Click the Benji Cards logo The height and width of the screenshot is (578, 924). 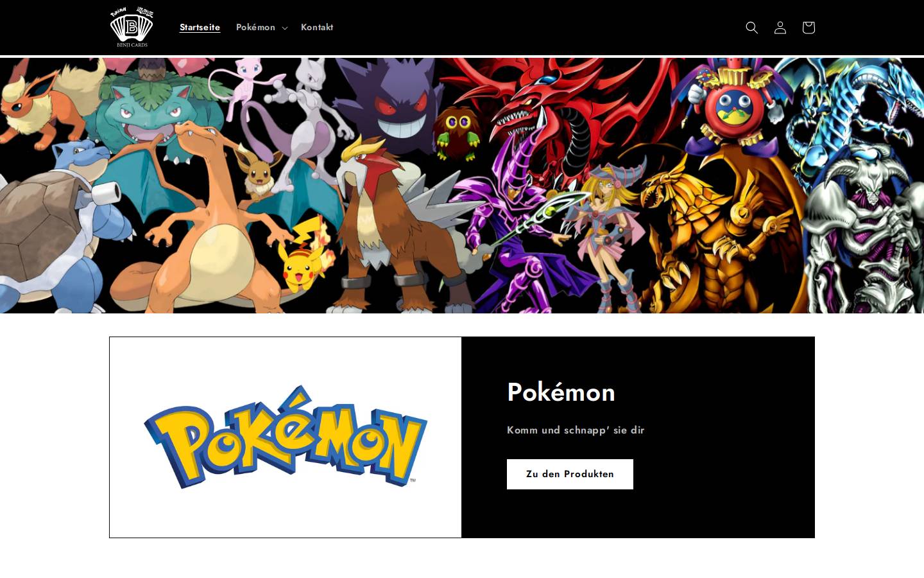point(132,27)
